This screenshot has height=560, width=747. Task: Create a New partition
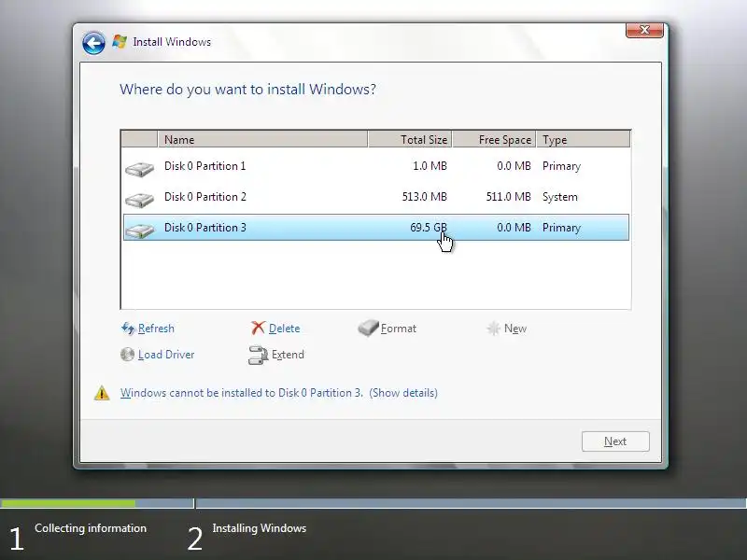point(515,329)
